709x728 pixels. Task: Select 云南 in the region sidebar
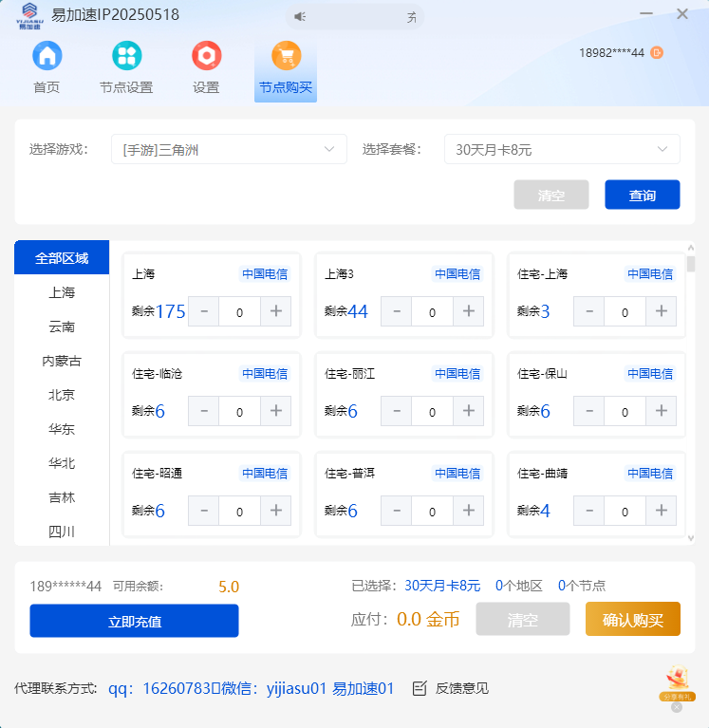tap(62, 327)
